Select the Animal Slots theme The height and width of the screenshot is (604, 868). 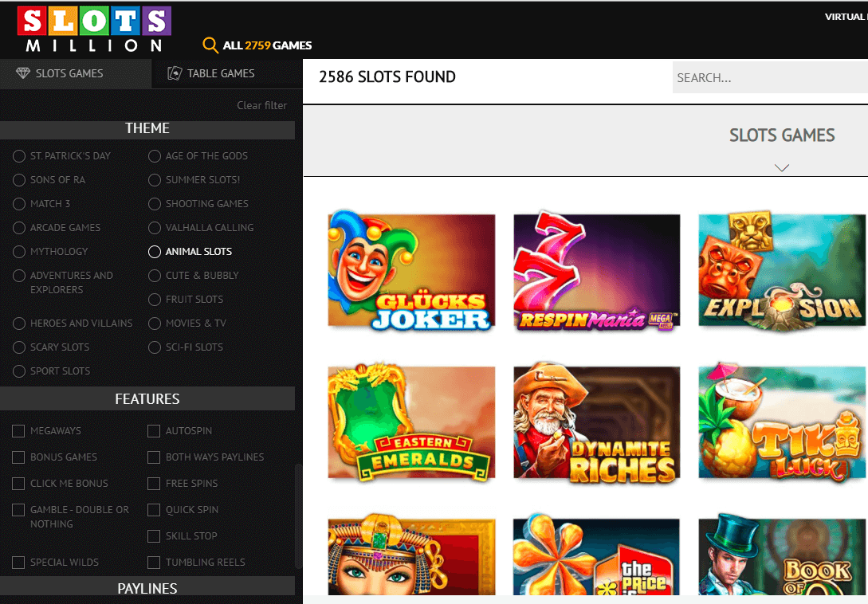tap(155, 251)
